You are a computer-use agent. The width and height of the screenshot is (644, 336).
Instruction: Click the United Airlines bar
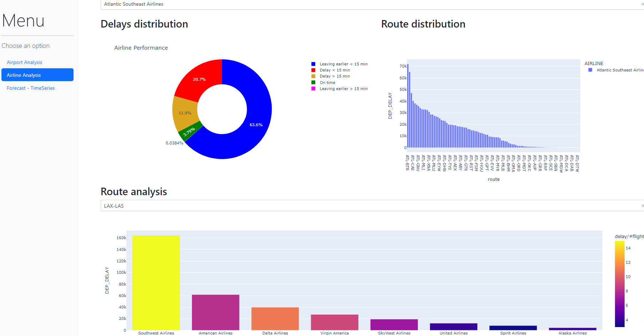[454, 327]
